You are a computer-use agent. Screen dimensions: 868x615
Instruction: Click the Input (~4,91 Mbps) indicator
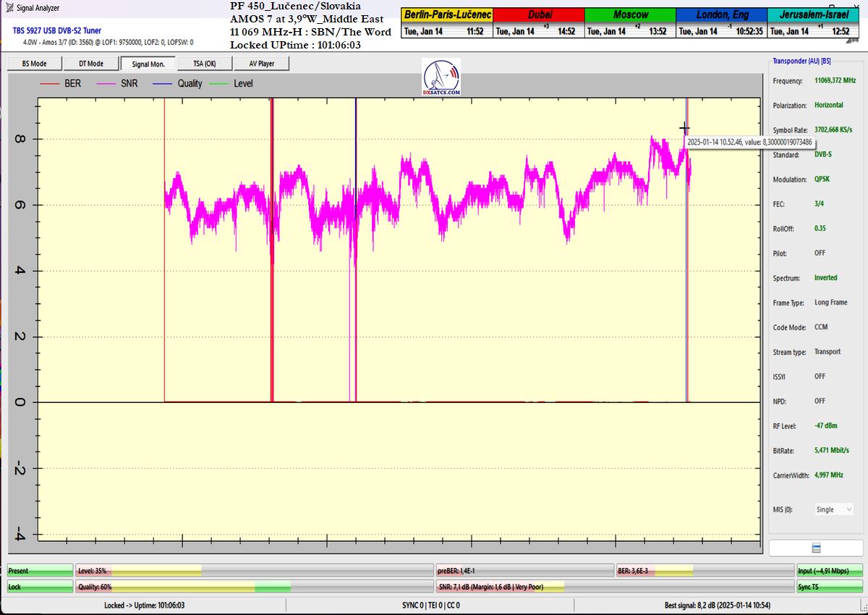830,571
